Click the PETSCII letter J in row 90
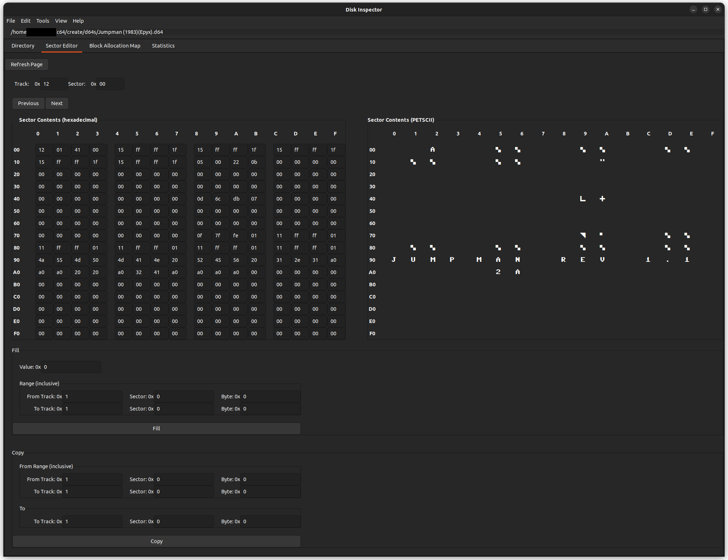 tap(394, 260)
